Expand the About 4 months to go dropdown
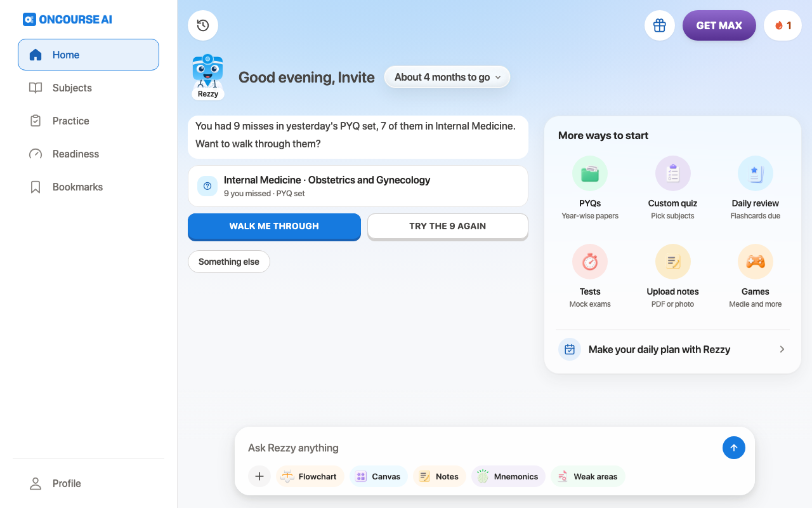812x508 pixels. [x=447, y=77]
